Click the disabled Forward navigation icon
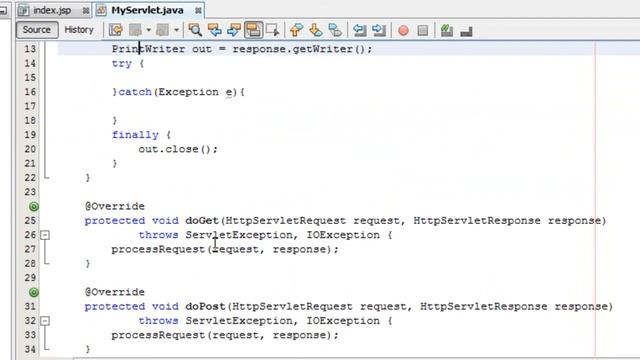 click(x=162, y=30)
